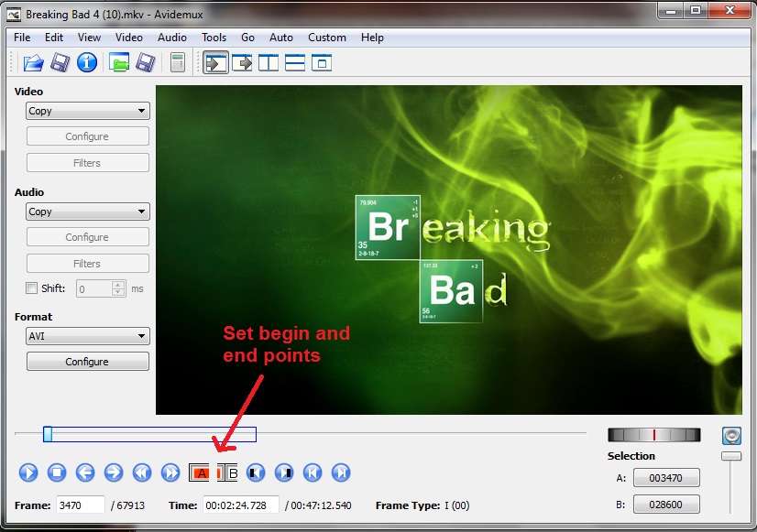
Task: Click the Frame Type "I (00)" value
Action: tap(457, 505)
